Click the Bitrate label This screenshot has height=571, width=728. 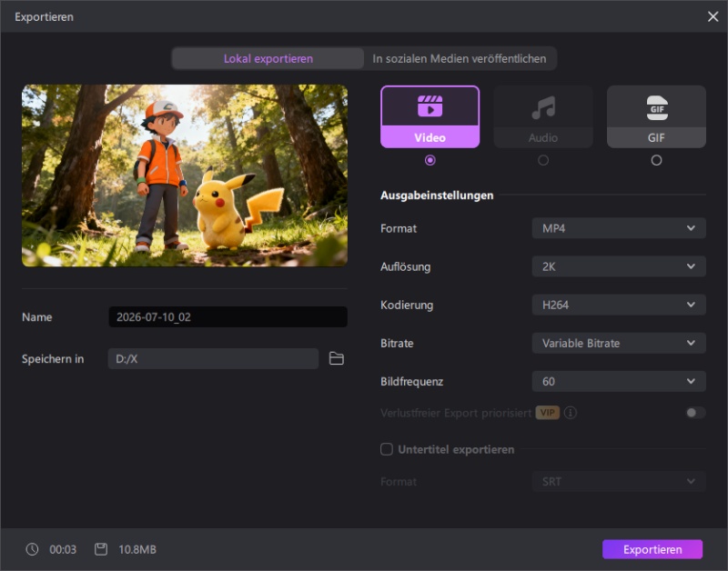click(397, 344)
